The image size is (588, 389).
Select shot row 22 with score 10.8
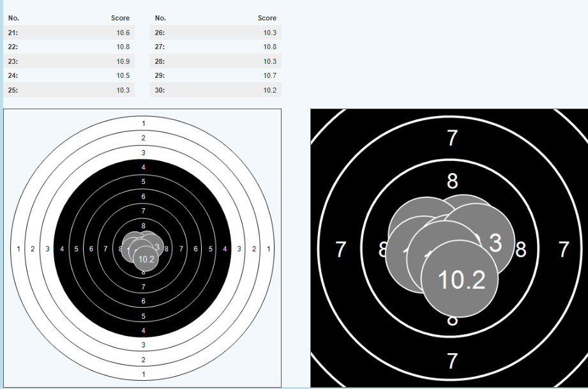pyautogui.click(x=69, y=47)
